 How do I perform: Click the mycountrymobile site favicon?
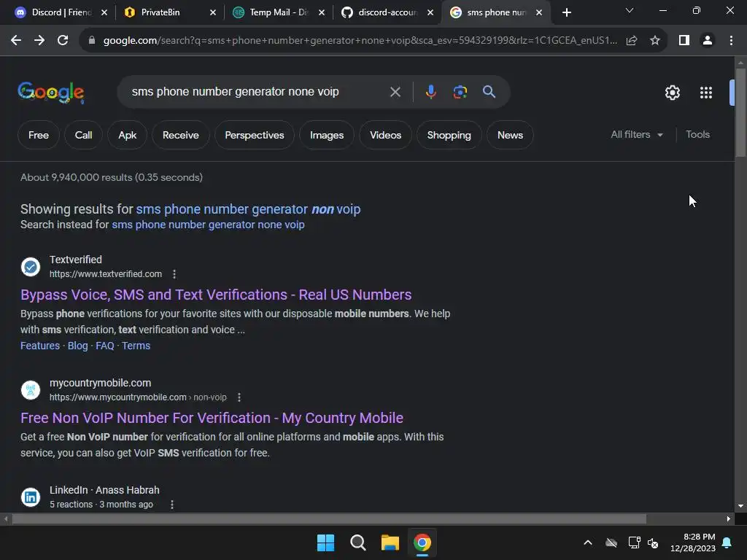coord(31,390)
